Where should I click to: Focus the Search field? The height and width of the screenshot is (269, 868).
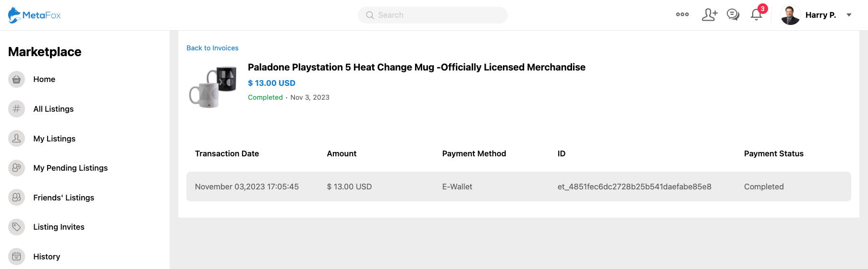432,15
